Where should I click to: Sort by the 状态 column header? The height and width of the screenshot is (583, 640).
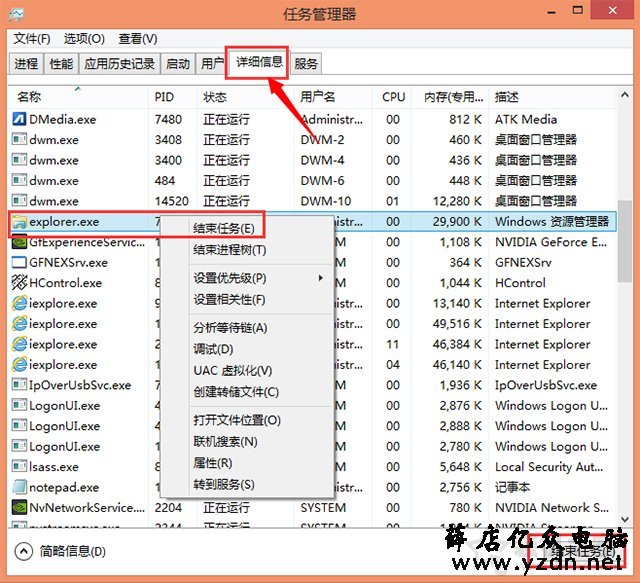point(245,97)
